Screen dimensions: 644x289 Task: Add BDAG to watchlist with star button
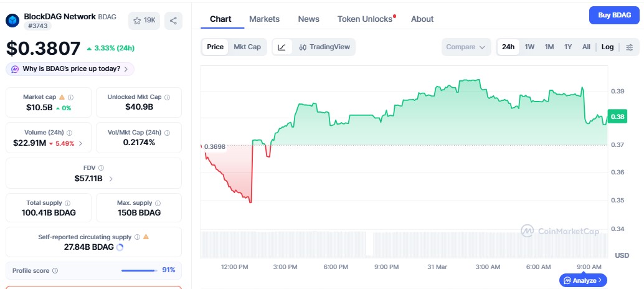coord(144,21)
